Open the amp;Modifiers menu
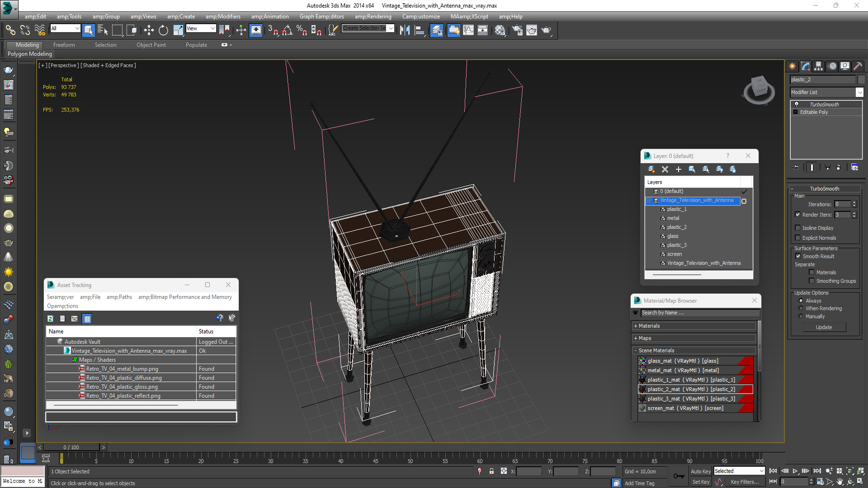Image resolution: width=868 pixels, height=488 pixels. pyautogui.click(x=223, y=16)
